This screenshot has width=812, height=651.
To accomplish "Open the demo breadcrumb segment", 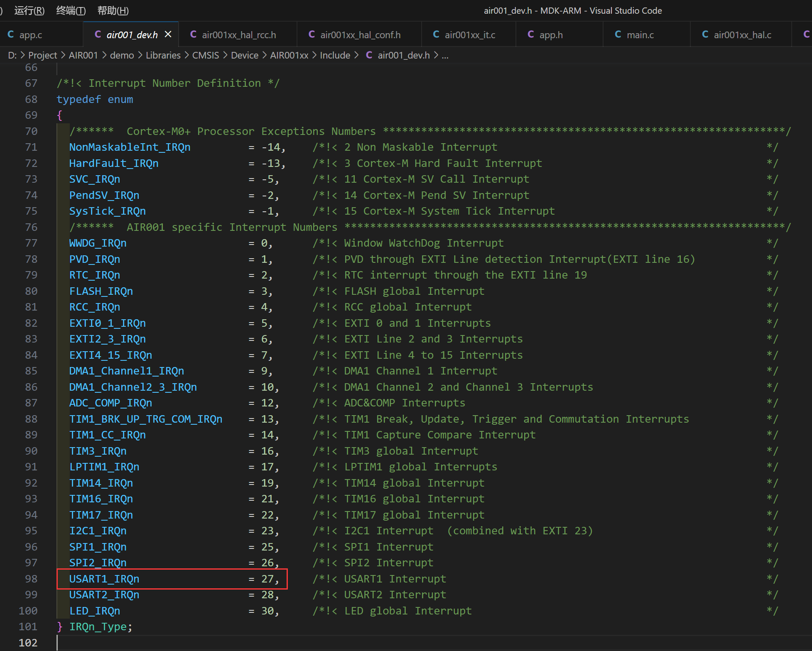I will (122, 55).
